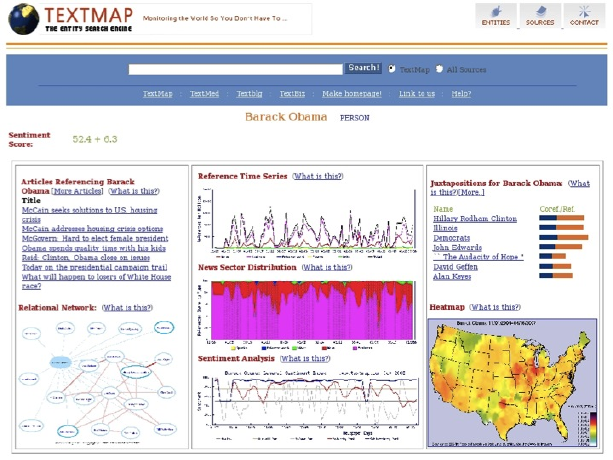Open David Geffen entity link

(x=455, y=267)
